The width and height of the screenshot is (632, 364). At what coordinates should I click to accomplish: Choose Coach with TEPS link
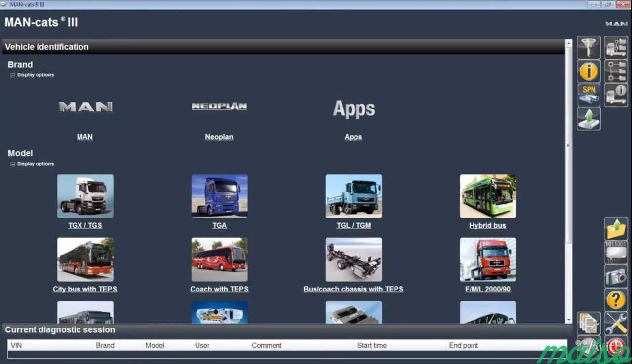coord(219,289)
